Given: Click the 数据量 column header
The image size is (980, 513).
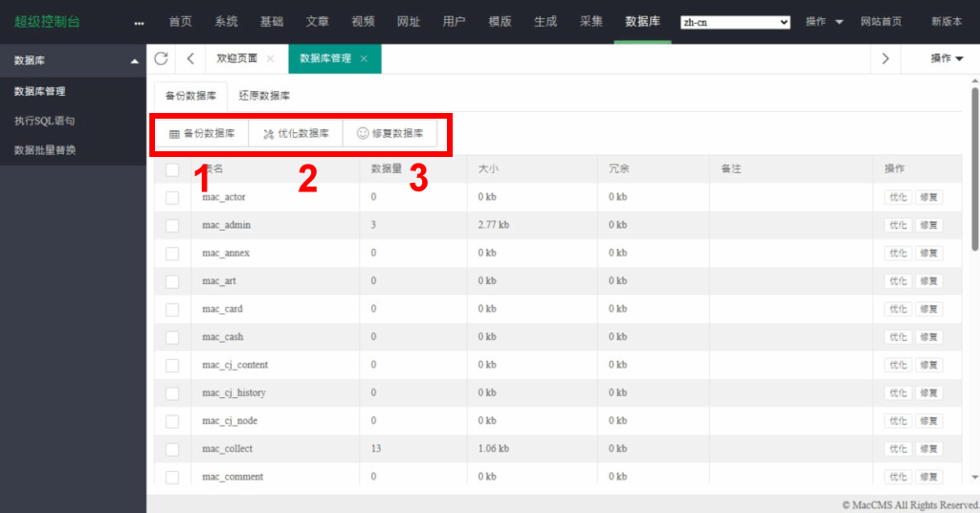Looking at the screenshot, I should (x=387, y=168).
